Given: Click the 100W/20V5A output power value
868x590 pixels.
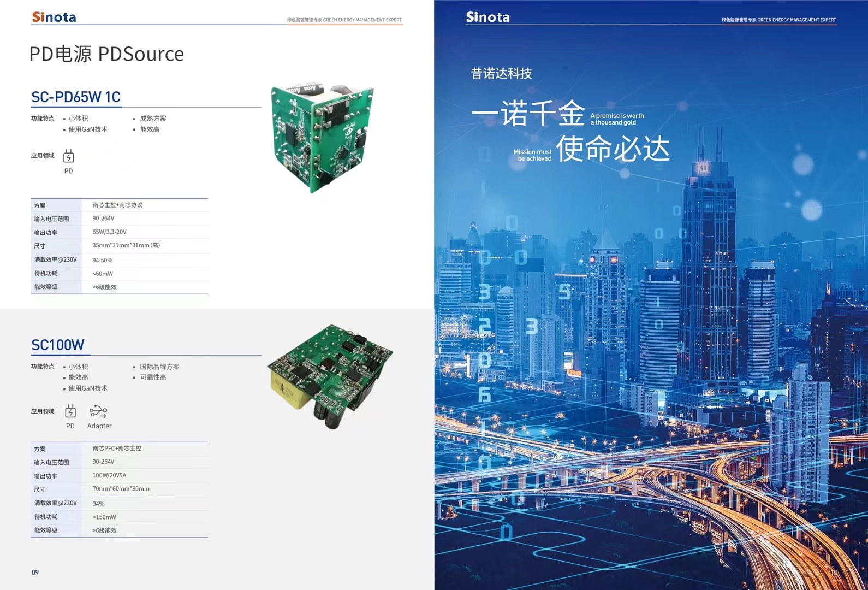Looking at the screenshot, I should pyautogui.click(x=109, y=475).
